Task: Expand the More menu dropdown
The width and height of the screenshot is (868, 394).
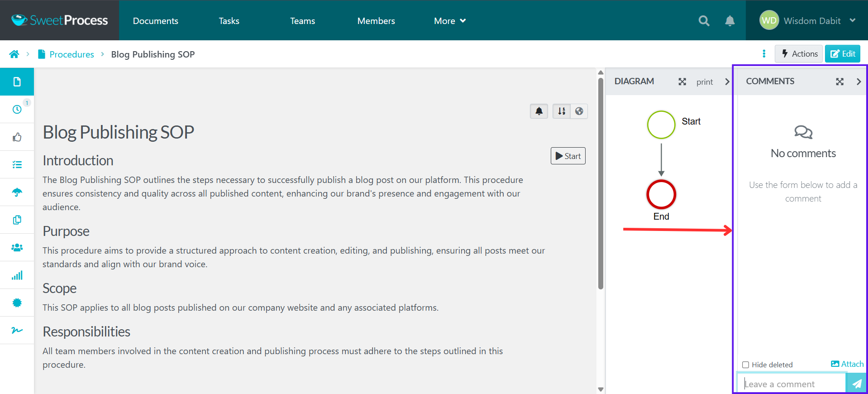Action: pos(450,21)
